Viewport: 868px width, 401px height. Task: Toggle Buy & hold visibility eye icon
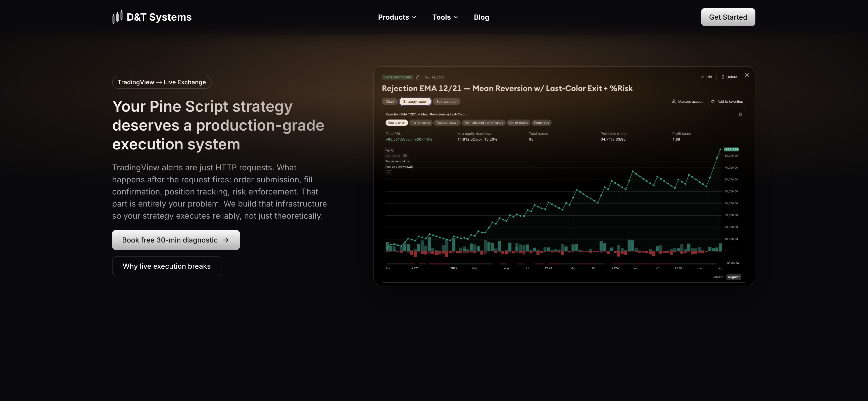coord(405,156)
